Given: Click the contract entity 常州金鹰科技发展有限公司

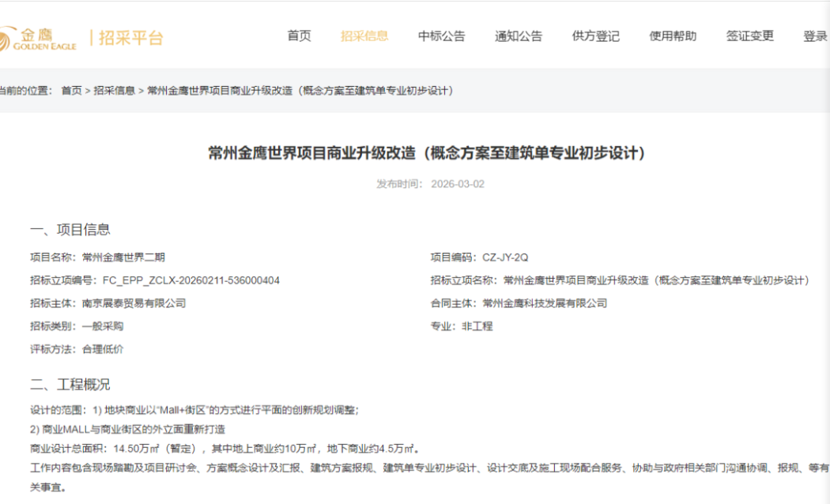Looking at the screenshot, I should (x=545, y=303).
